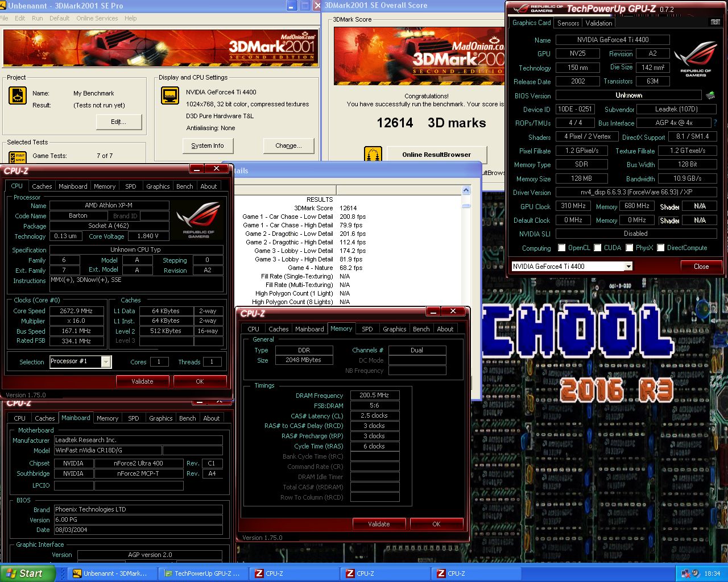Screen dimensions: 728x582
Task: Open the Edit menu in 3DMark2001
Action: click(x=20, y=18)
